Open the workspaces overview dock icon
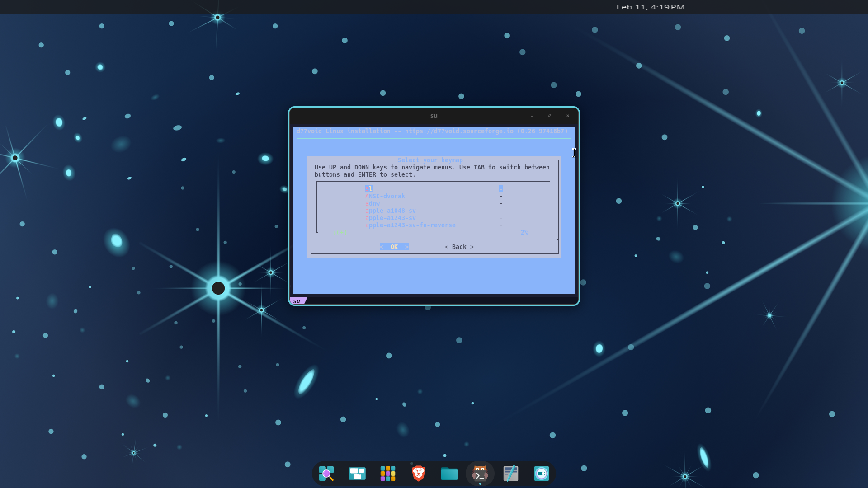Screen dimensions: 868x488 tap(357, 474)
